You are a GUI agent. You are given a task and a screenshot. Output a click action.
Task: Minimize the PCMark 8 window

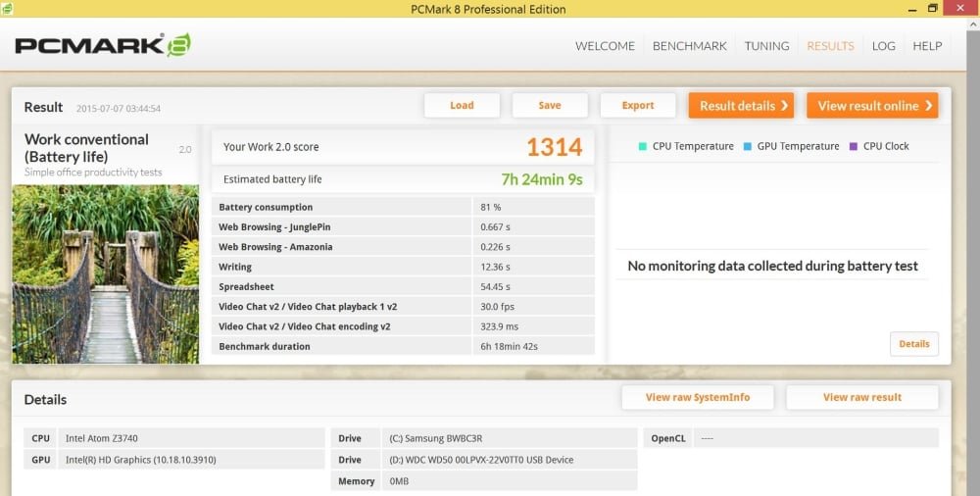(x=913, y=9)
